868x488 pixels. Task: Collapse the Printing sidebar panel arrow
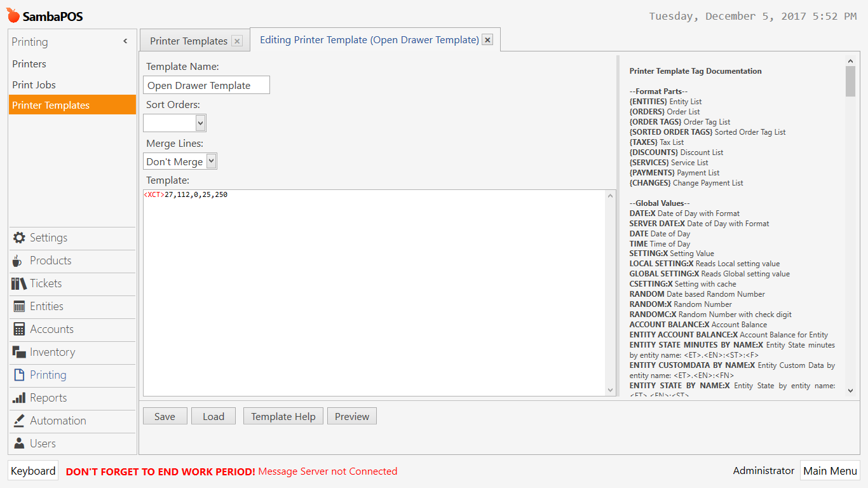point(125,41)
